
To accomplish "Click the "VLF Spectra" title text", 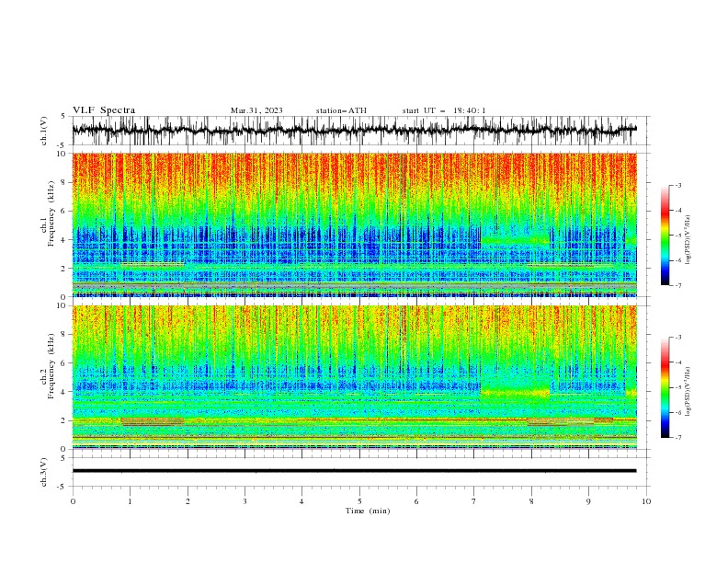I will [x=104, y=110].
